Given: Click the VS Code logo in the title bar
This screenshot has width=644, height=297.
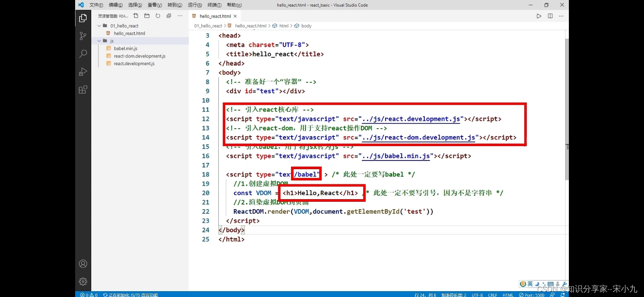Looking at the screenshot, I should coord(81,5).
